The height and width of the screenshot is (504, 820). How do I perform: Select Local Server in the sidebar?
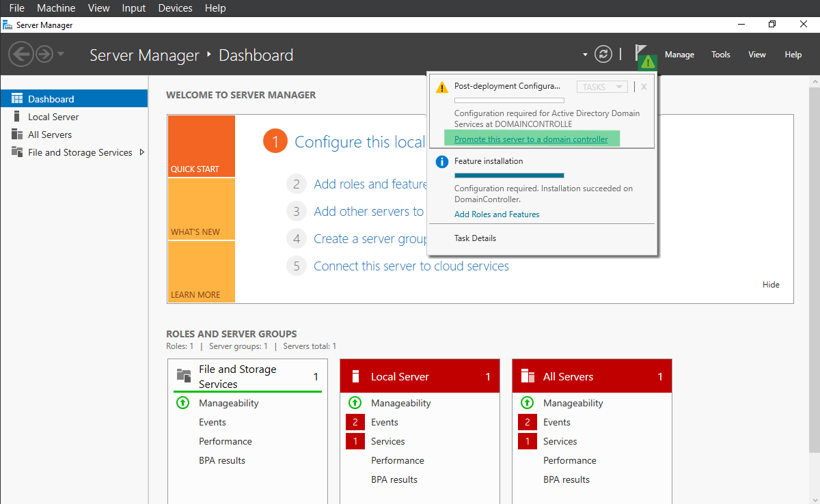click(74, 117)
